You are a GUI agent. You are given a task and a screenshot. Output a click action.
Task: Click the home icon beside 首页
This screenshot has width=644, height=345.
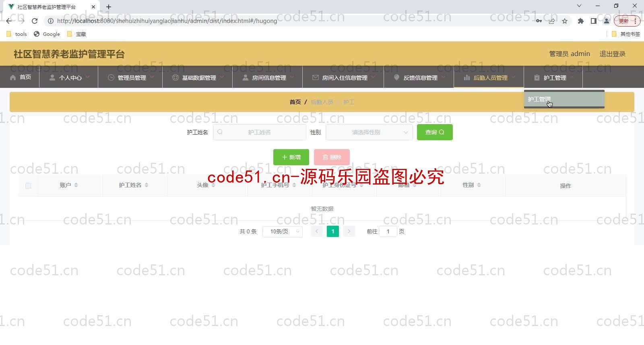pos(13,77)
